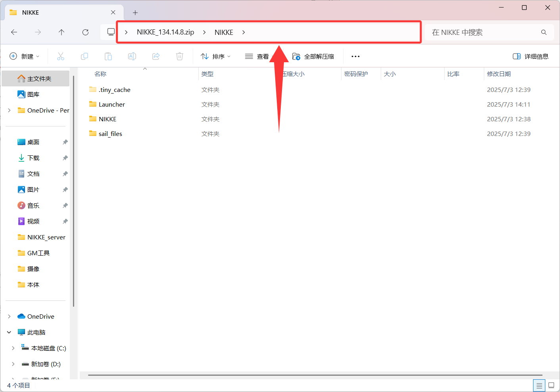Click 全部解压缩 extract all button
Viewport: 560px width, 392px height.
click(x=313, y=56)
